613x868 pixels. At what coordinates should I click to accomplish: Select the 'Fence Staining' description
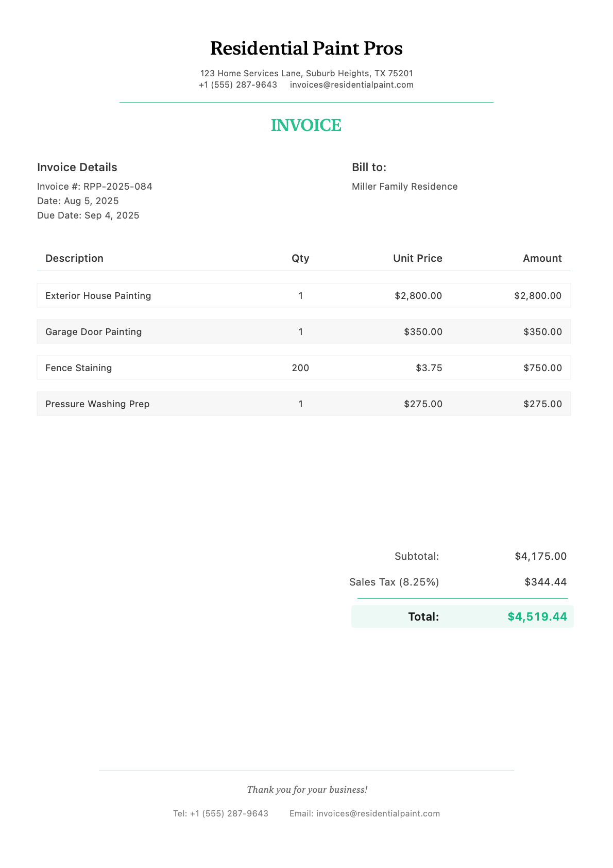(79, 368)
